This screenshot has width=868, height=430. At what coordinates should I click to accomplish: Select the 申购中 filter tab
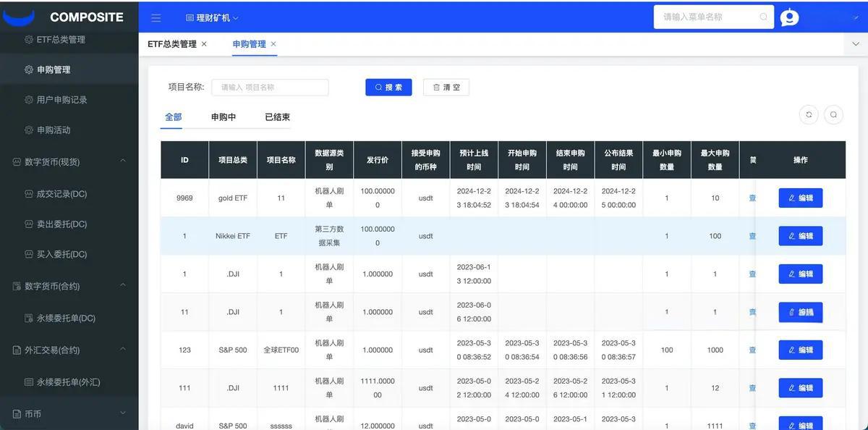click(x=224, y=117)
